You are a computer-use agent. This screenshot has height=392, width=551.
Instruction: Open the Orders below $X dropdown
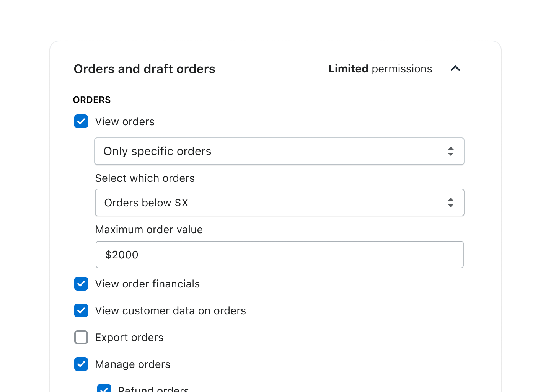click(279, 203)
